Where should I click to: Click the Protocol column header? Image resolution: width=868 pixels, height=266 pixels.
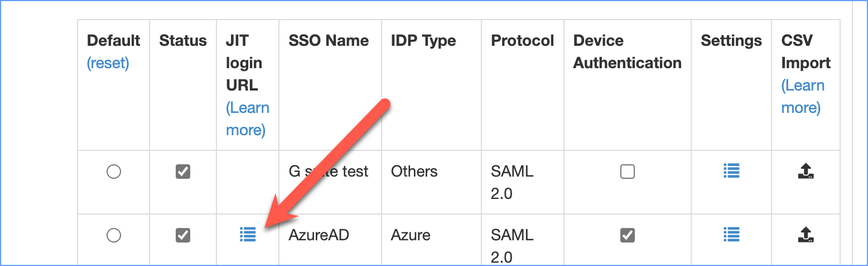pyautogui.click(x=523, y=41)
